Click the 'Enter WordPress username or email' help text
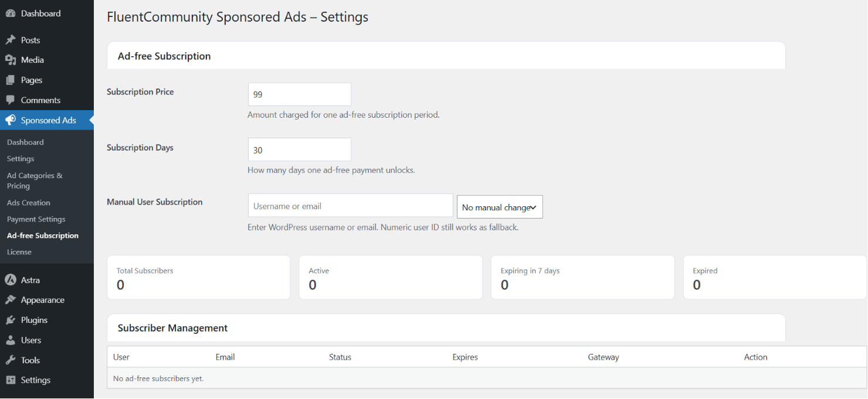The height and width of the screenshot is (399, 868). click(383, 227)
